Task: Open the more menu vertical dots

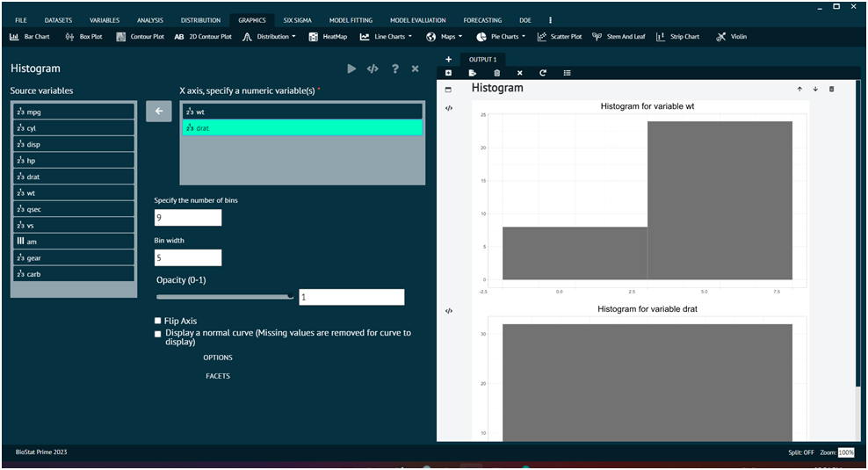Action: pyautogui.click(x=550, y=20)
